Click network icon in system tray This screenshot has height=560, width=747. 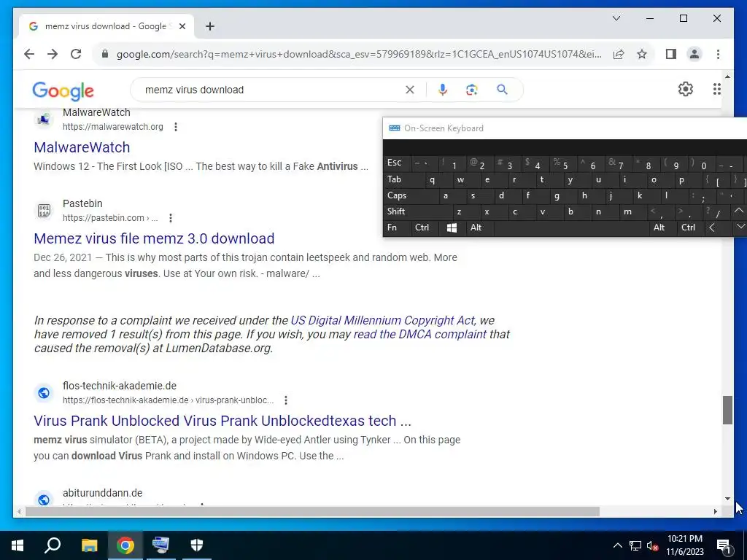click(x=635, y=545)
